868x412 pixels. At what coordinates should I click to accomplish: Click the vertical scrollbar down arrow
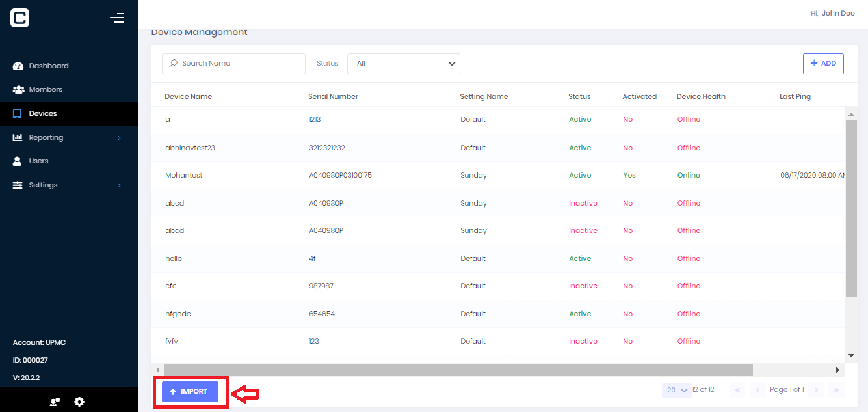pyautogui.click(x=851, y=355)
